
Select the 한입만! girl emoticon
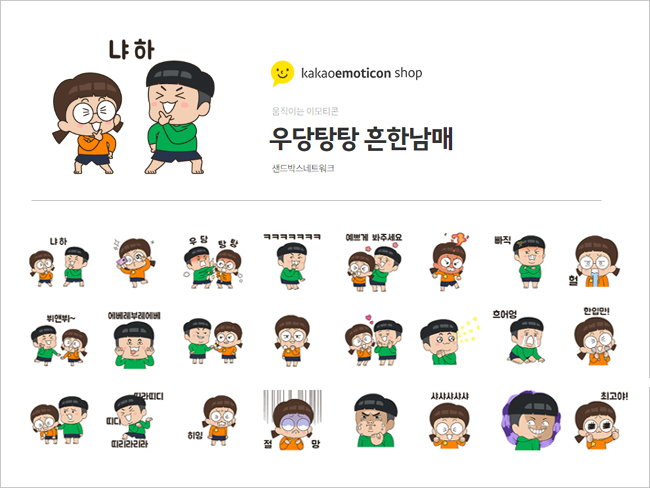coord(596,336)
